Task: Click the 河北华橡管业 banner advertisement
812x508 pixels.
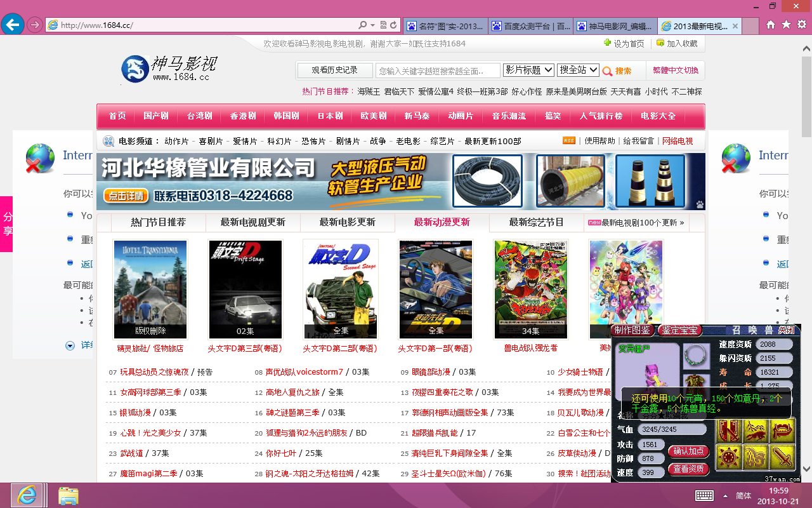Action: [401, 182]
